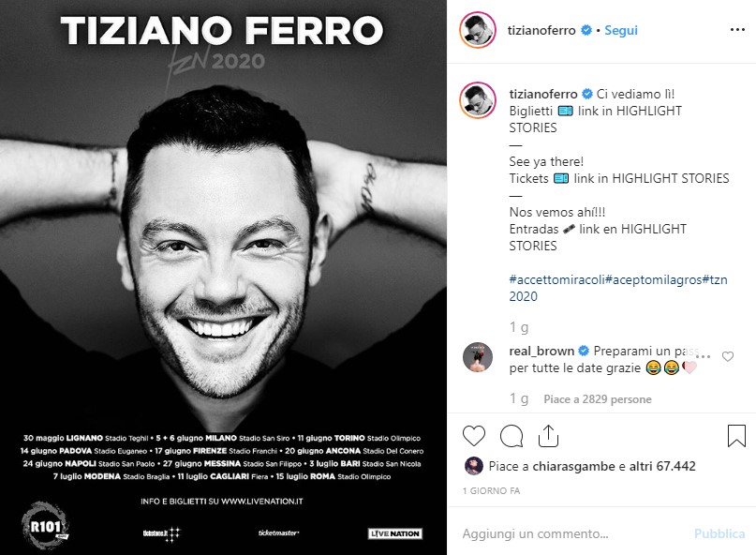The width and height of the screenshot is (756, 555).
Task: Save post with the bookmark icon
Action: 736,436
